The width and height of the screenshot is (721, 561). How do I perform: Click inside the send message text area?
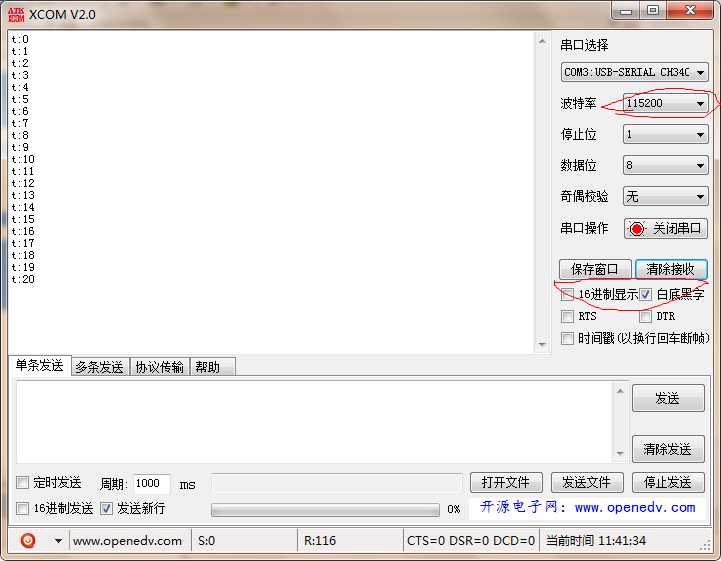pyautogui.click(x=315, y=422)
